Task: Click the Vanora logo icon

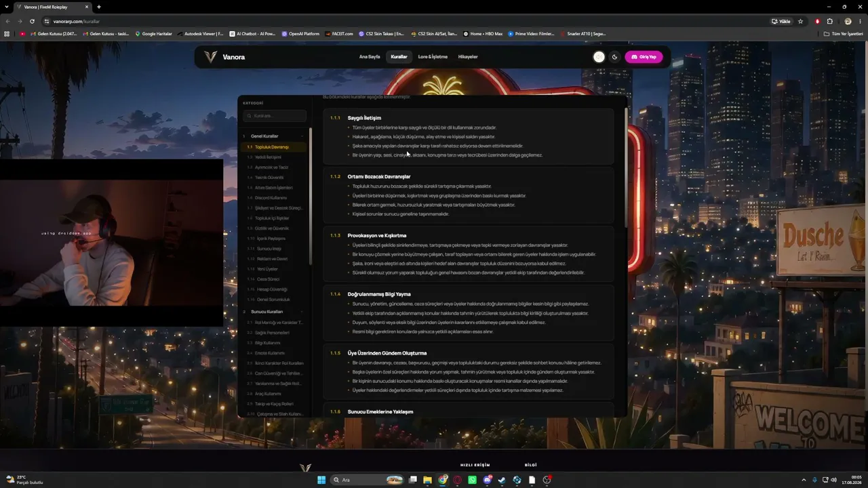Action: tap(211, 57)
